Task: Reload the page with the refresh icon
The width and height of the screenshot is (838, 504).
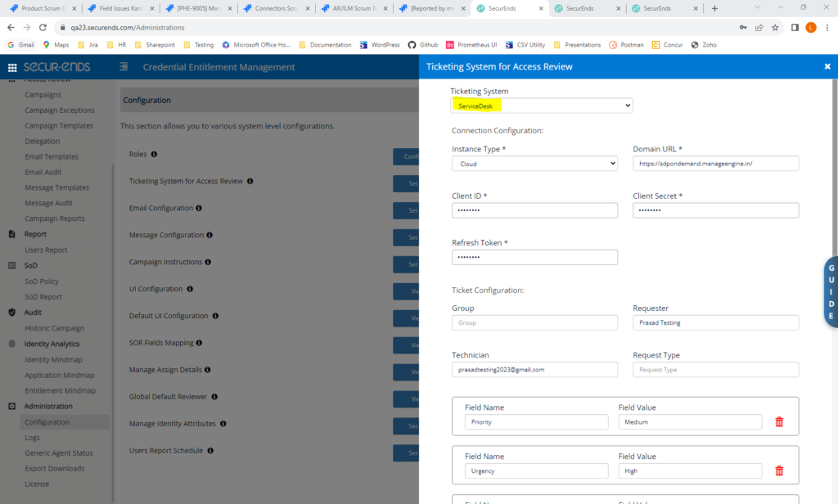Action: point(43,27)
